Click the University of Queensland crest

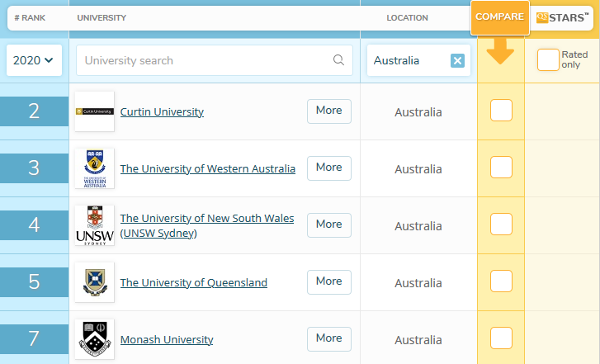click(94, 282)
